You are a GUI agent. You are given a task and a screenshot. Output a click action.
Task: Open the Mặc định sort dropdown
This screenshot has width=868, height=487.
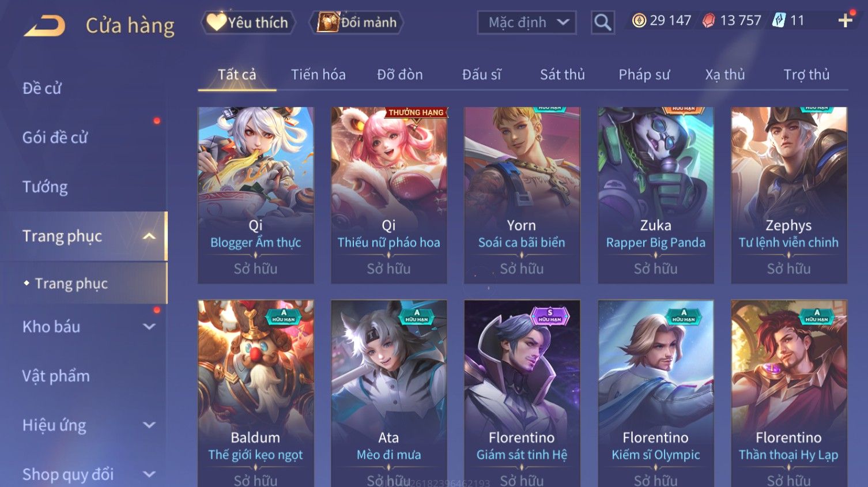click(527, 22)
